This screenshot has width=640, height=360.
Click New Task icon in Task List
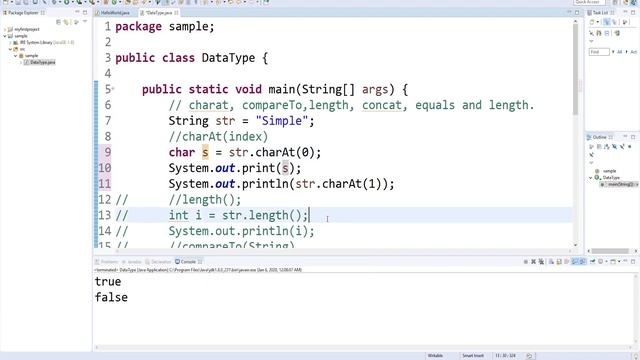(592, 22)
